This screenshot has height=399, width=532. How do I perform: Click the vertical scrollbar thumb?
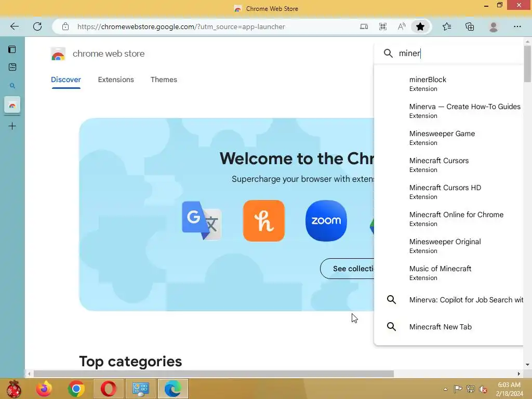[527, 64]
